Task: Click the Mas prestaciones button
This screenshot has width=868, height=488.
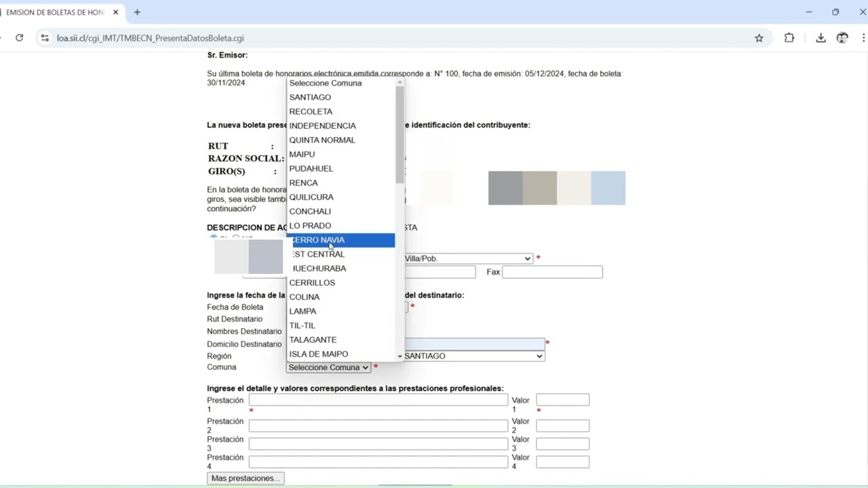Action: point(245,478)
